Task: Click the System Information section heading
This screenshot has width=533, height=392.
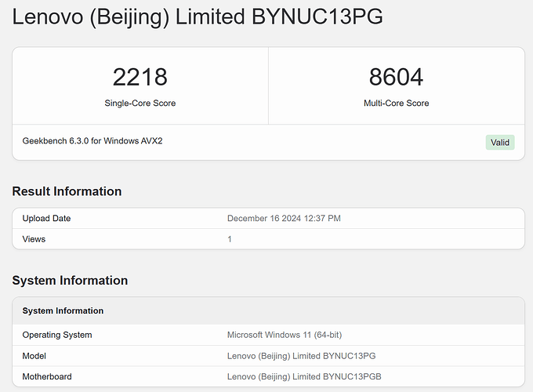Action: tap(70, 281)
